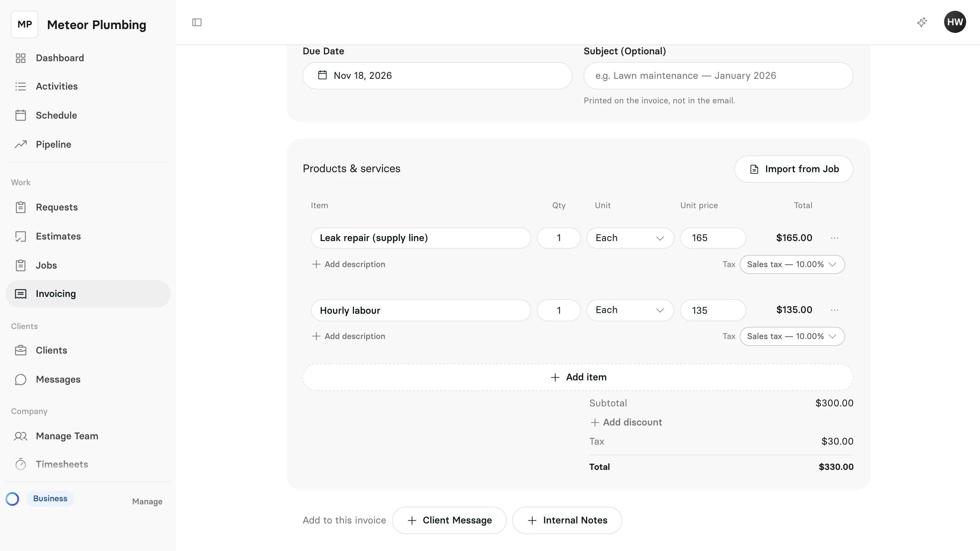Viewport: 980px width, 551px height.
Task: Open the AI sparkle assistant icon
Action: point(922,22)
